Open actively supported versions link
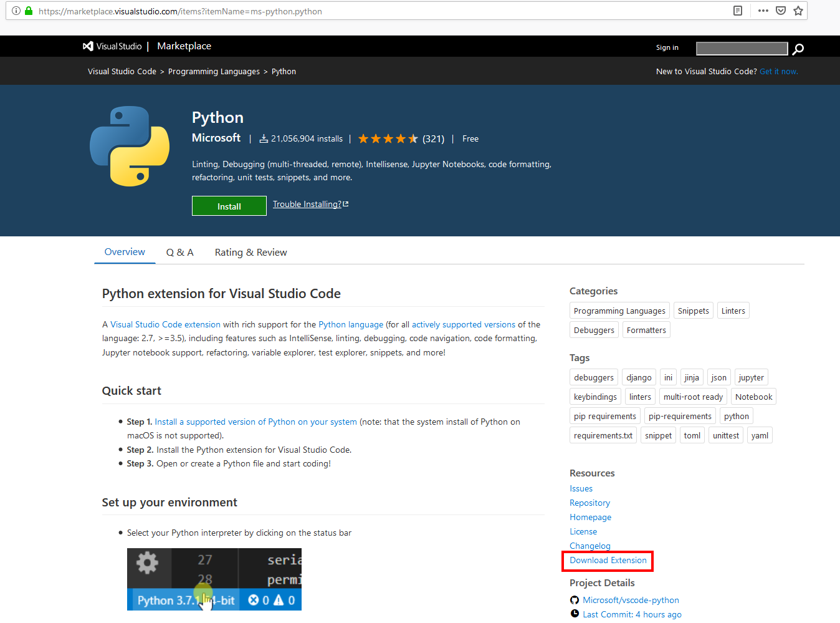Screen dimensions: 840x623 point(464,324)
